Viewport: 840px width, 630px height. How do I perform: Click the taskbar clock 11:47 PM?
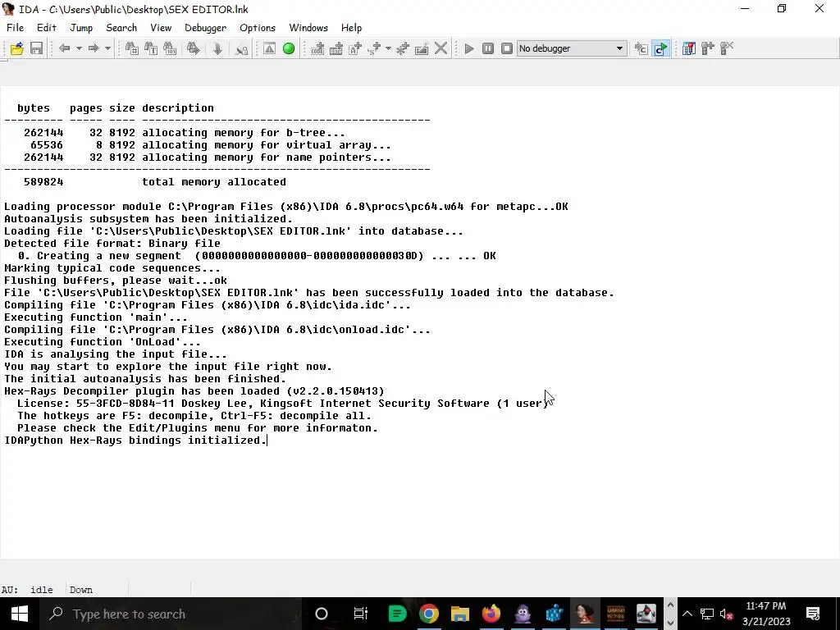(766, 606)
